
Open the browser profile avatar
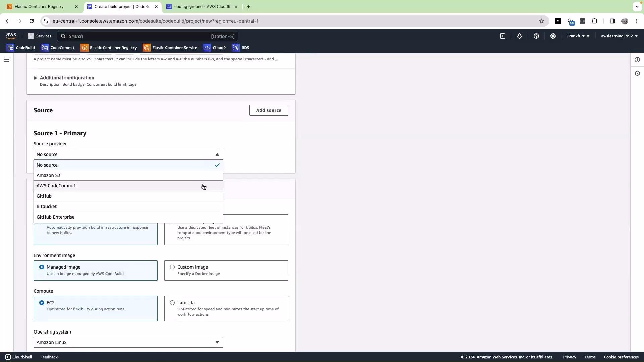pos(625,21)
